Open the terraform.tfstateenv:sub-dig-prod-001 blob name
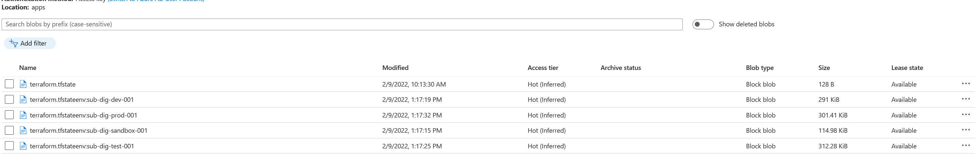 [x=83, y=115]
